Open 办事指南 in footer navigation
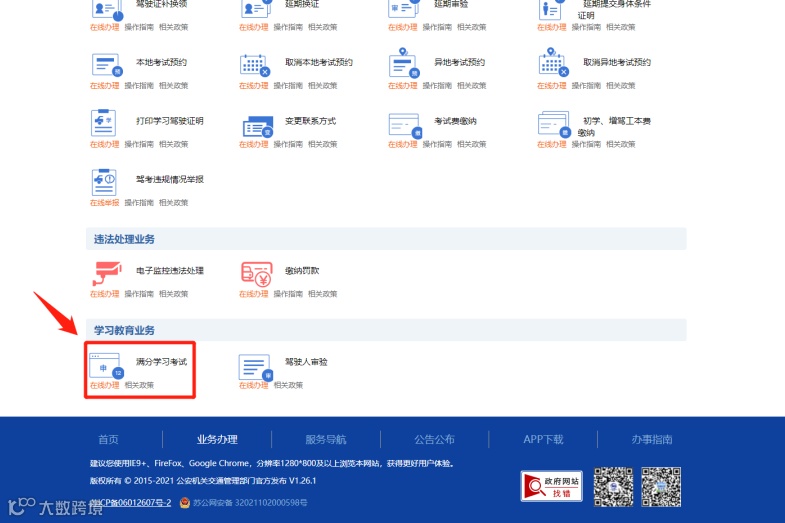Viewport: 785px width, 523px height. 652,439
